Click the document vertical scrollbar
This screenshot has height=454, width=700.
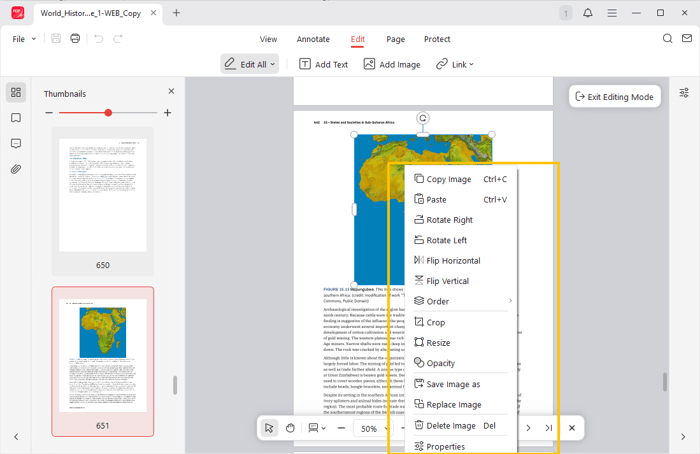(665, 382)
